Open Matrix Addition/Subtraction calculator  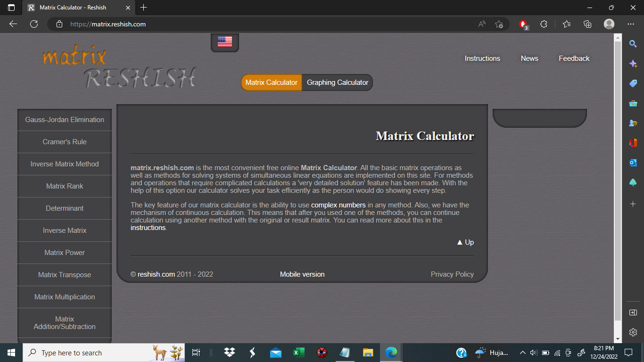(x=65, y=323)
